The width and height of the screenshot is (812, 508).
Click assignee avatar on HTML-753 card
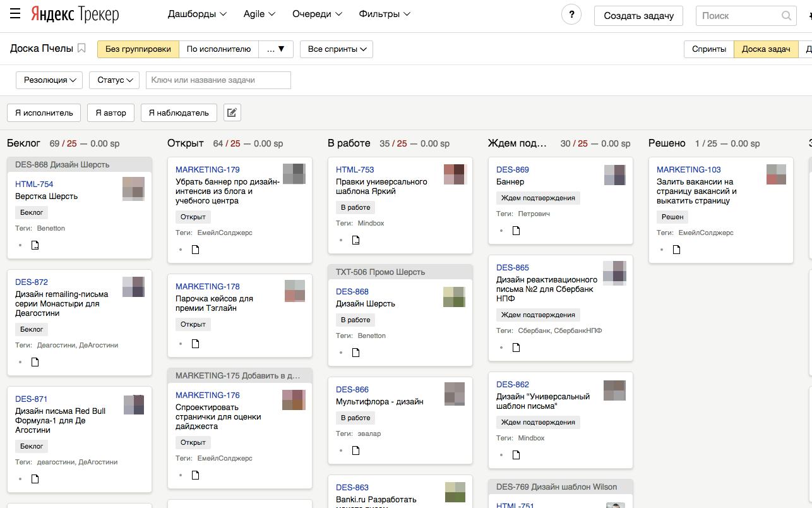click(x=454, y=174)
